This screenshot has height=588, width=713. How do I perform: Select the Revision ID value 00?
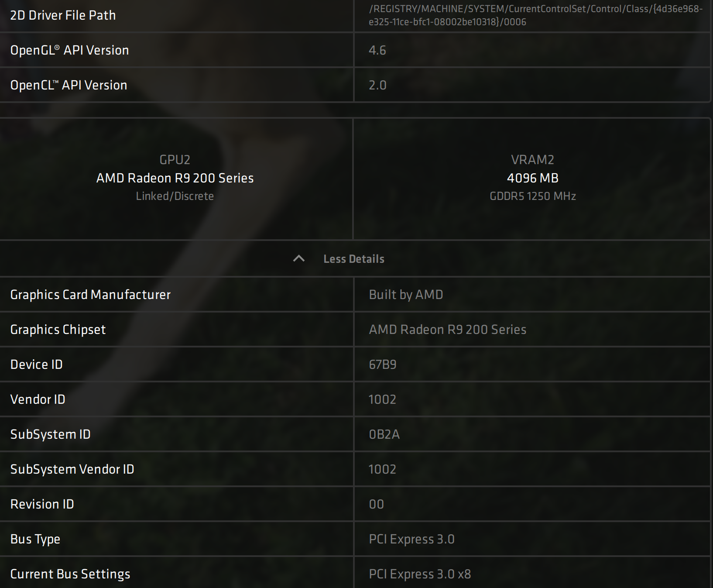[376, 504]
